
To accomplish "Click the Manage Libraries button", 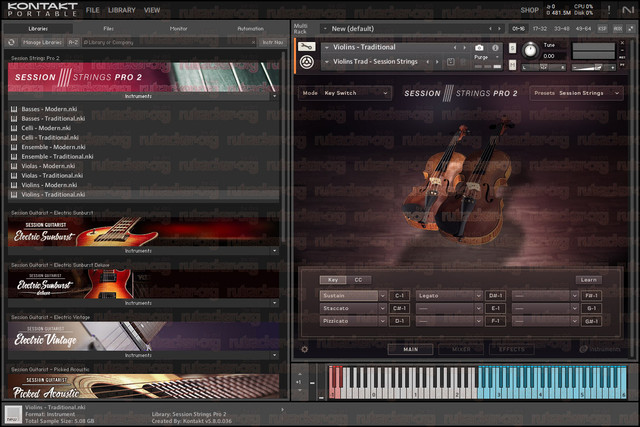I will tap(42, 42).
